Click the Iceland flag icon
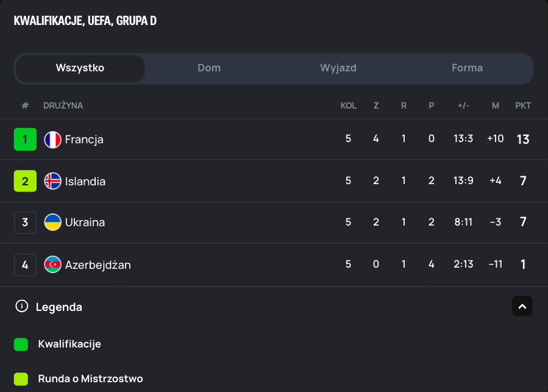The height and width of the screenshot is (392, 548). (53, 181)
